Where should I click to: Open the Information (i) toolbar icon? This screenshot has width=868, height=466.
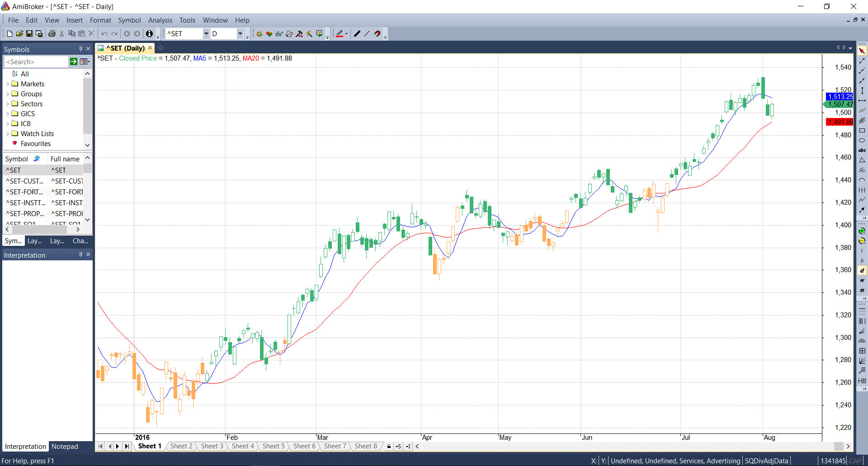coord(149,34)
